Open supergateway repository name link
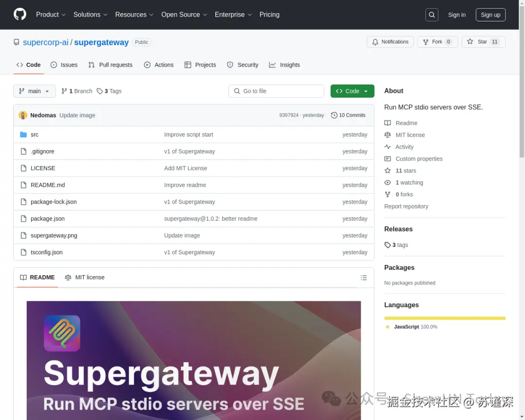Image resolution: width=525 pixels, height=420 pixels. pos(102,42)
